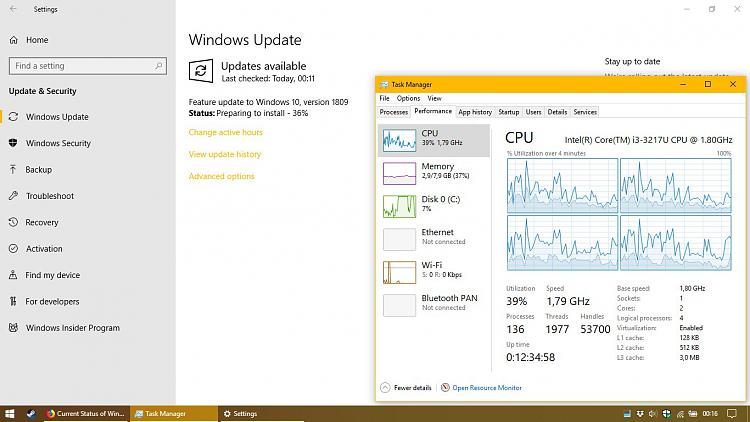Switch to Performance tab
This screenshot has height=422, width=750.
[x=433, y=111]
